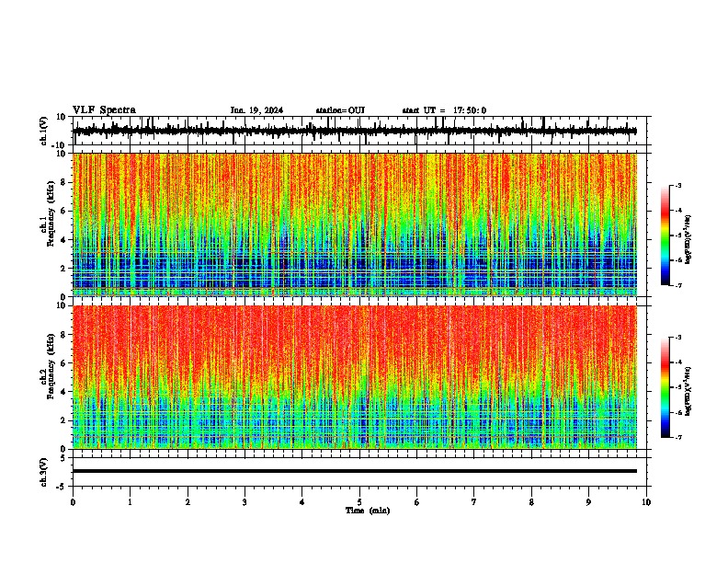
Task: Click the time axis tick label 8
Action: [531, 502]
